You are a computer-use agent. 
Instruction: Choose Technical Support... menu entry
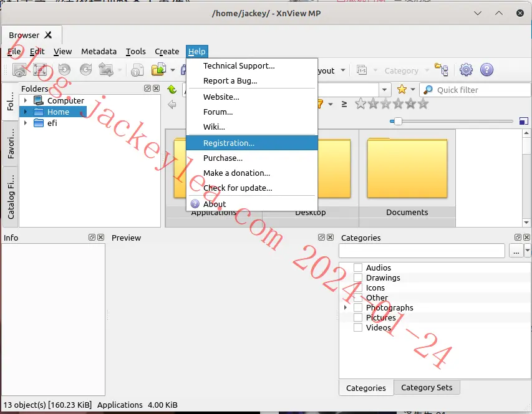pyautogui.click(x=252, y=66)
